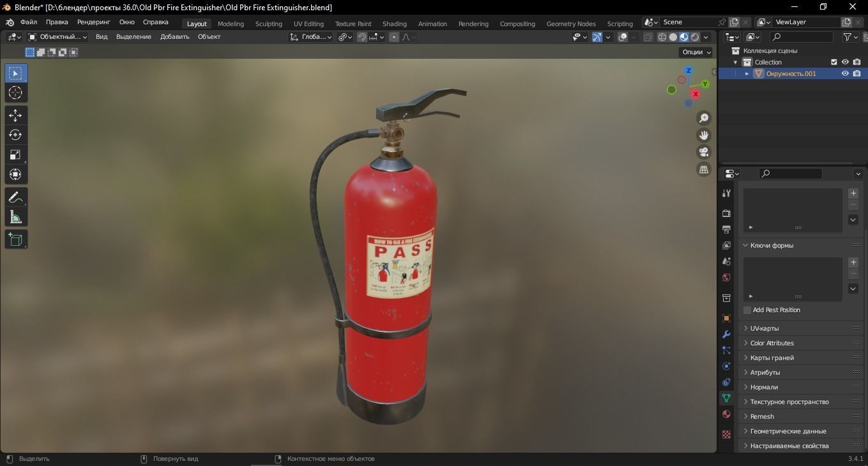Open the Render properties tab
Screen dimensions: 868x466
[726, 214]
